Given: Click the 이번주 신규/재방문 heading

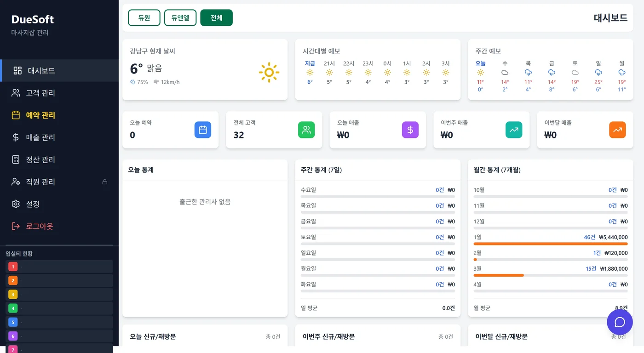Looking at the screenshot, I should click(328, 337).
